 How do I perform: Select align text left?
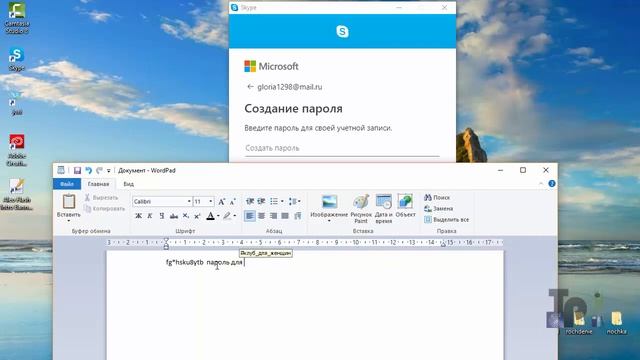coord(250,216)
